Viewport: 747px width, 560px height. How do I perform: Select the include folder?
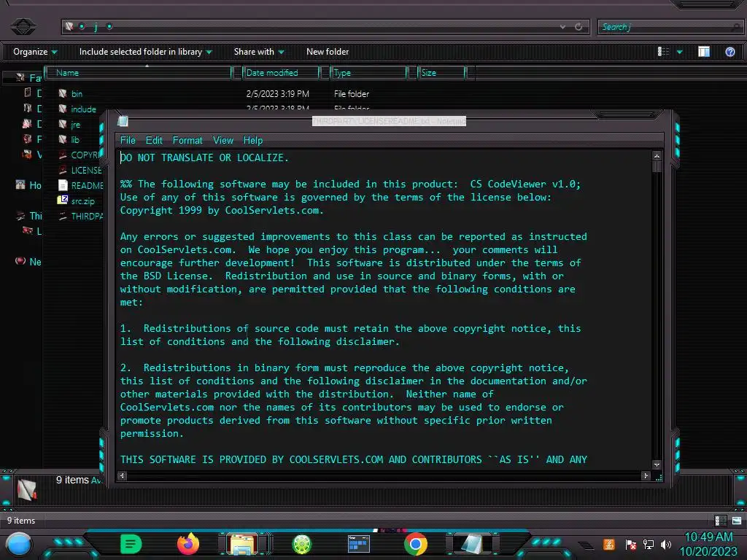(83, 109)
